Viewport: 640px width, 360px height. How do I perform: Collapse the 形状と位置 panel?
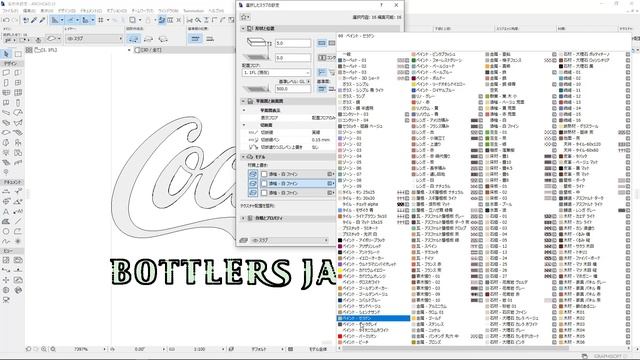point(244,29)
